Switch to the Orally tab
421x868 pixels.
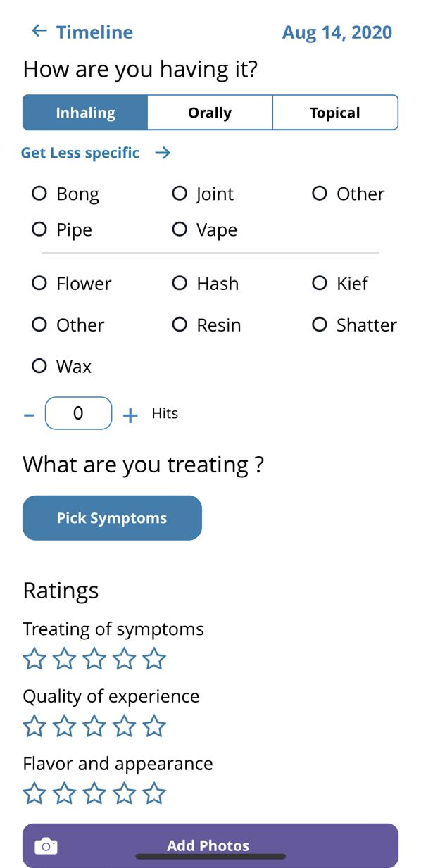[210, 113]
